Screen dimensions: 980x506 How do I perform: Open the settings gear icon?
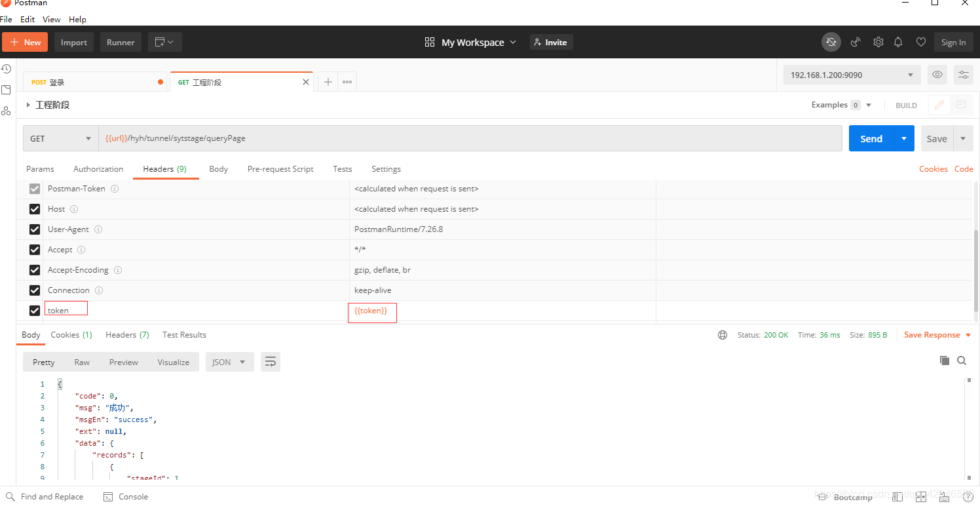(878, 42)
